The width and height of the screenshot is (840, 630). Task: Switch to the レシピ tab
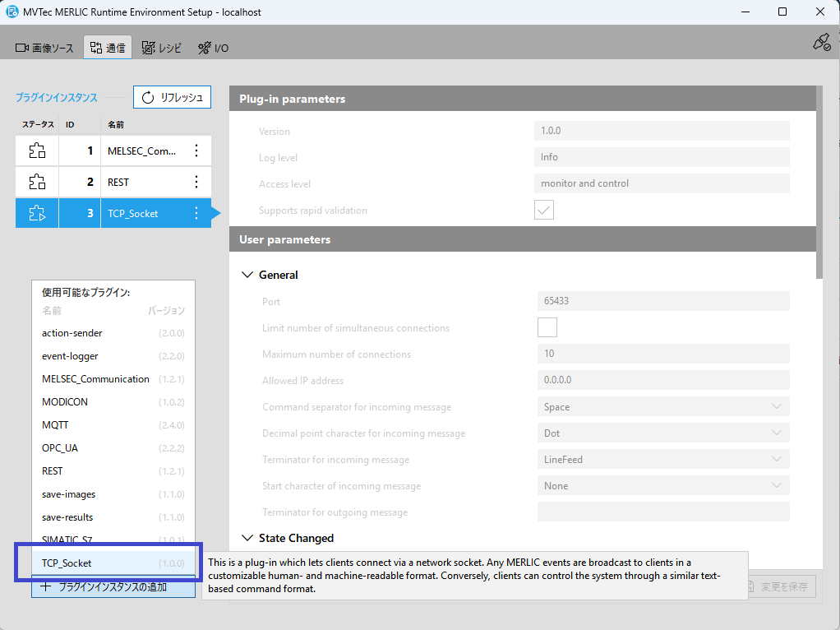(x=162, y=48)
